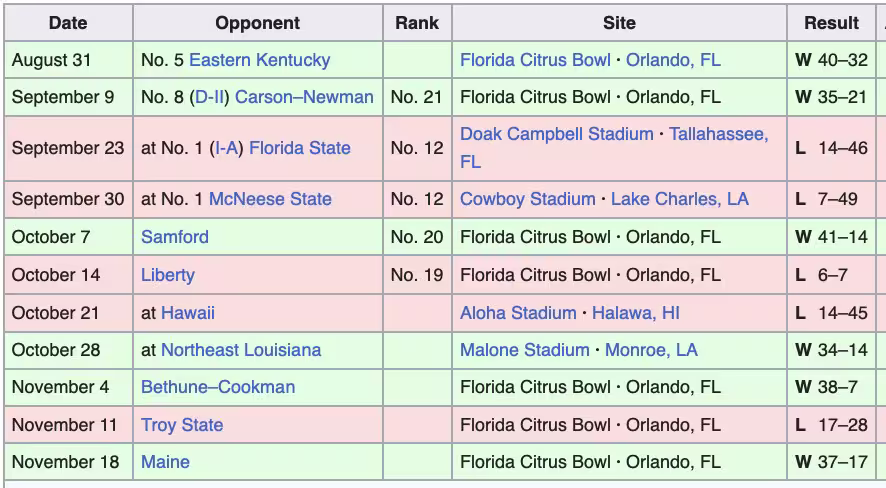
Task: Go to the Samford page
Action: coord(175,237)
